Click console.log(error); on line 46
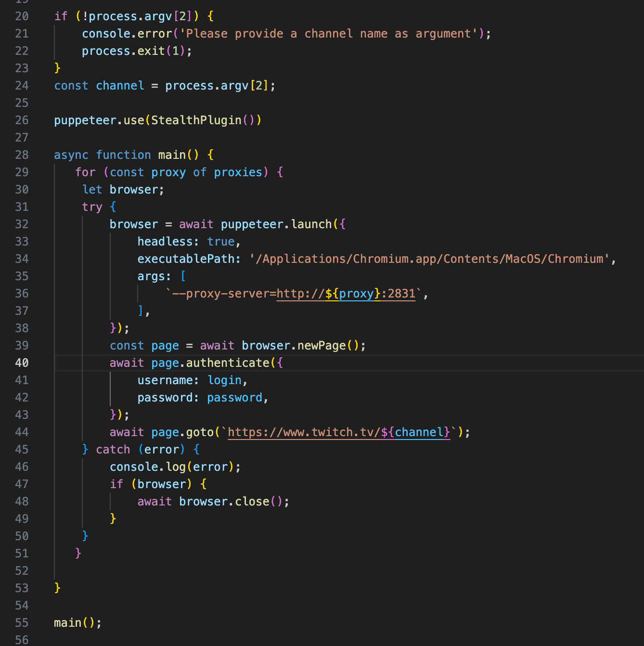 click(175, 467)
